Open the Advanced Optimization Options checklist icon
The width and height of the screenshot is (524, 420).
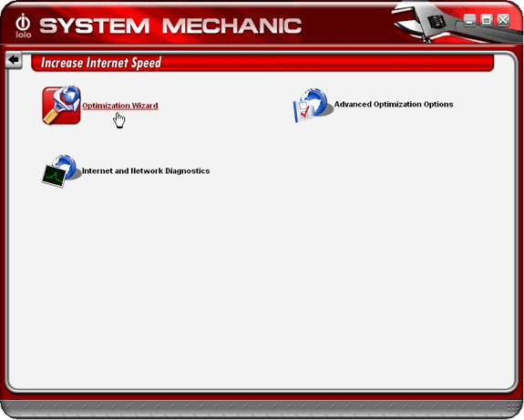313,105
